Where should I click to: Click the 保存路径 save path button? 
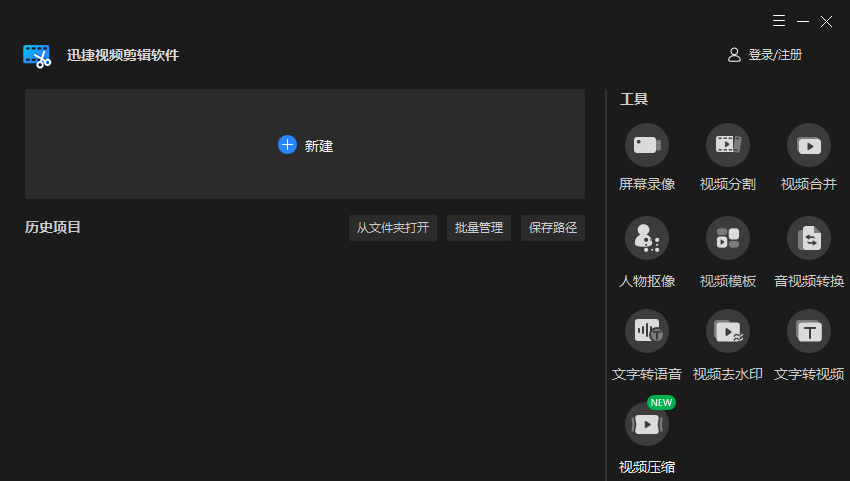pos(552,228)
